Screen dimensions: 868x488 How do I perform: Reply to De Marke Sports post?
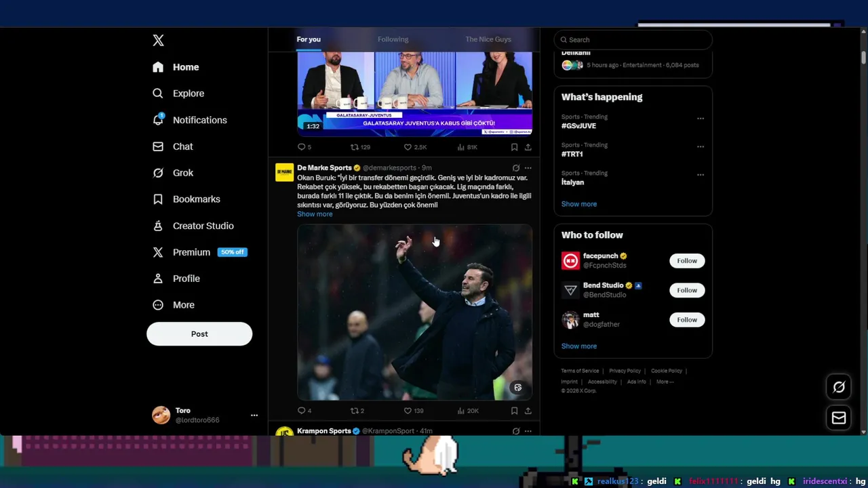point(304,411)
